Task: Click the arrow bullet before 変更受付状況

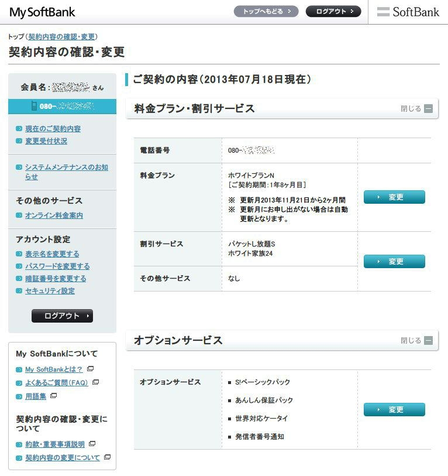Action: [x=19, y=141]
